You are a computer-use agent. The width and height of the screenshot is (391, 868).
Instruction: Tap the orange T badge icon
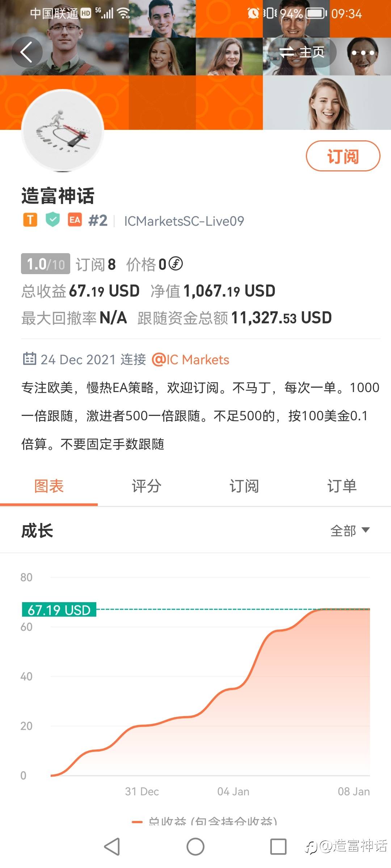pyautogui.click(x=30, y=220)
